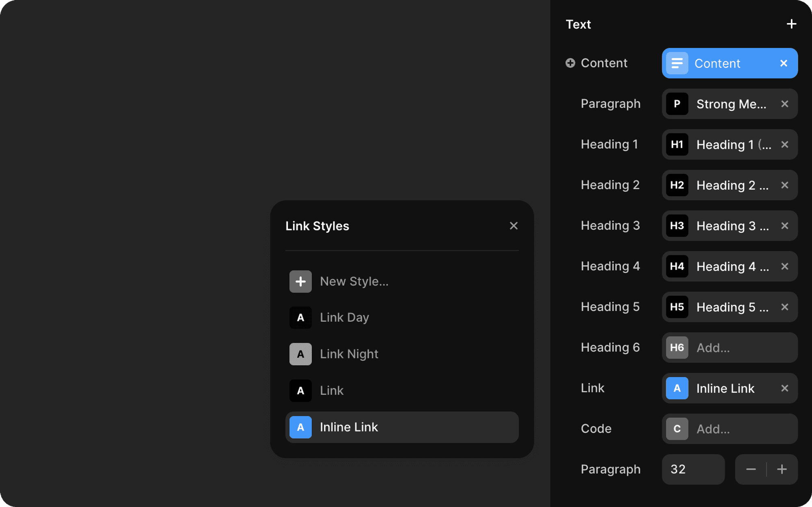Click the blue A icon in Link row

tap(677, 388)
